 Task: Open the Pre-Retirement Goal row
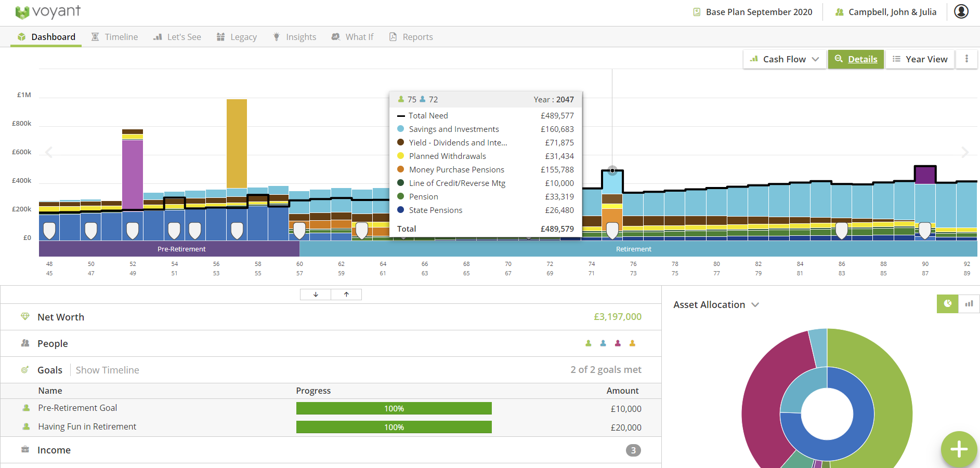(331, 408)
